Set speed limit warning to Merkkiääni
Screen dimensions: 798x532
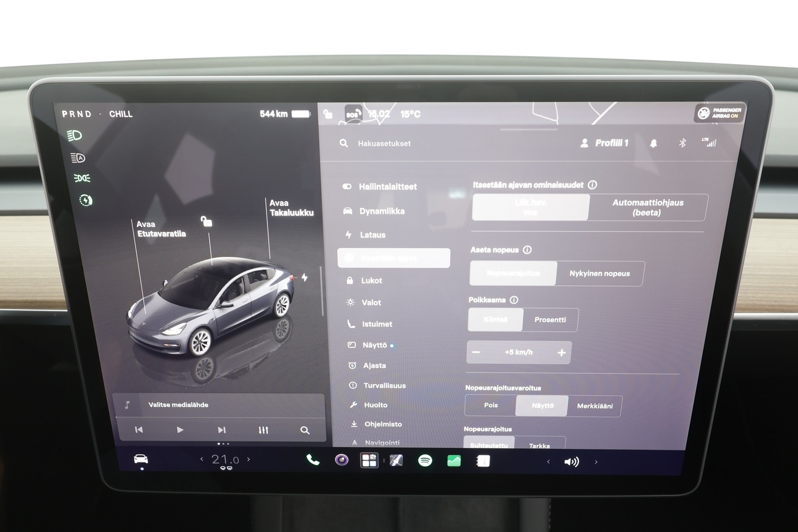pos(595,406)
